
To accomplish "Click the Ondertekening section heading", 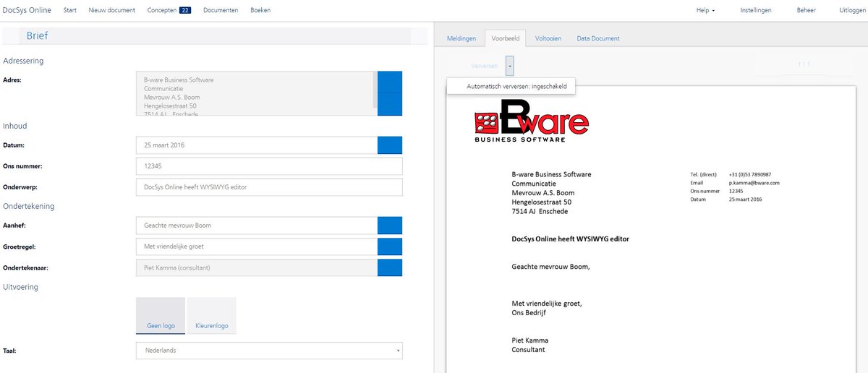I will (28, 206).
